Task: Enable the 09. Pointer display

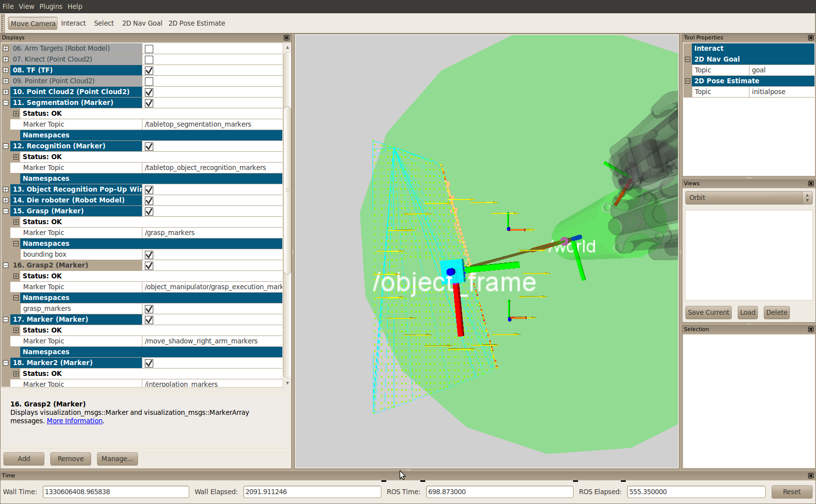Action: (x=149, y=81)
